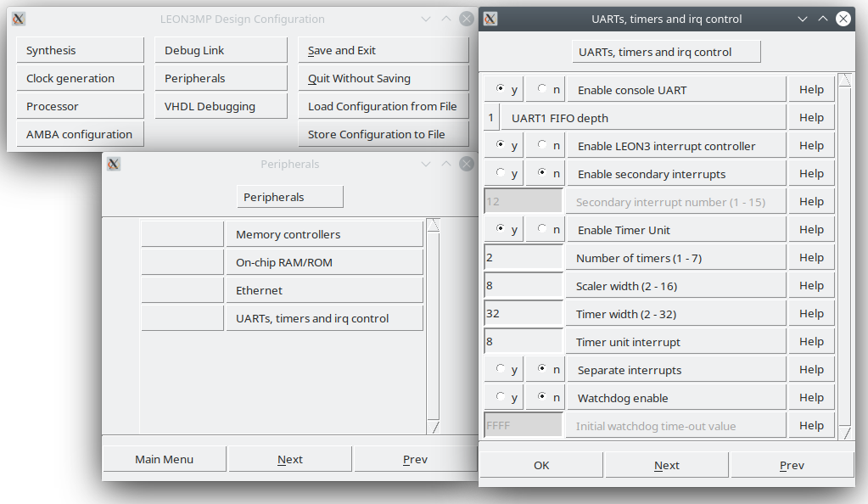868x504 pixels.
Task: Open Help for Separate interrupts
Action: (x=811, y=369)
